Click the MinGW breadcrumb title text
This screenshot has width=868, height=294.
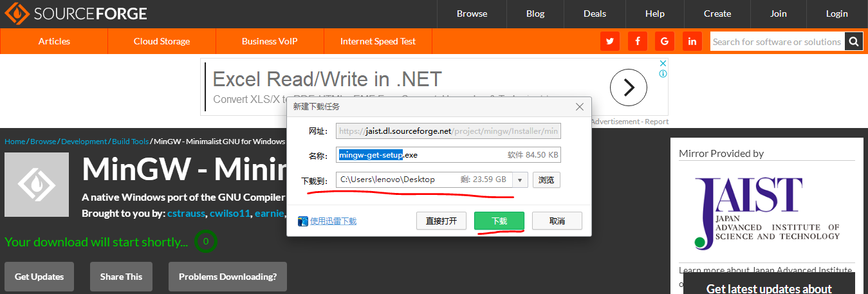tap(220, 142)
